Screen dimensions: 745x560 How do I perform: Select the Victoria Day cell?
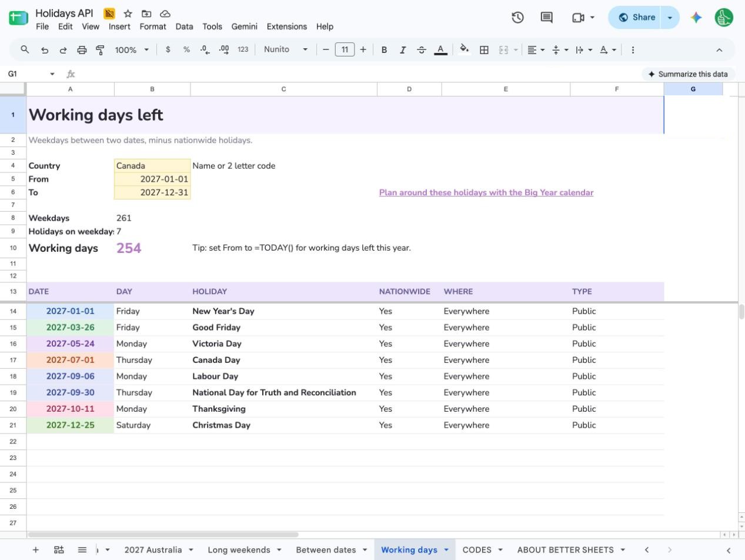(x=283, y=344)
